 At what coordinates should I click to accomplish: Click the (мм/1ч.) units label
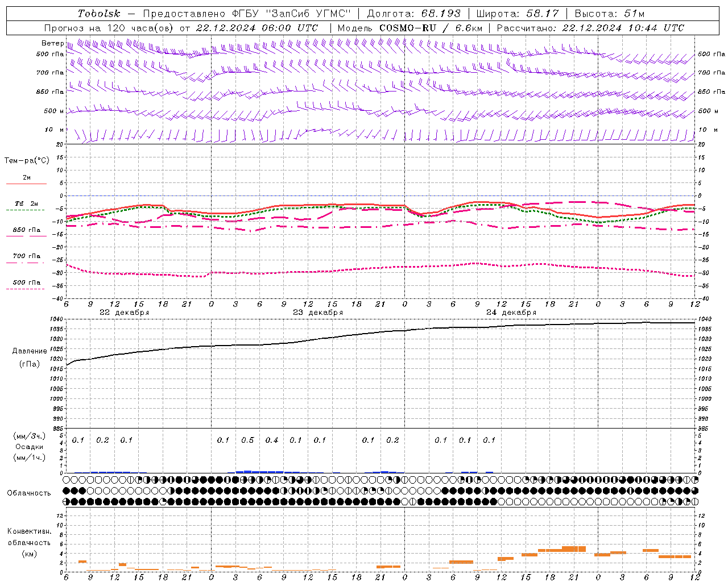point(30,458)
